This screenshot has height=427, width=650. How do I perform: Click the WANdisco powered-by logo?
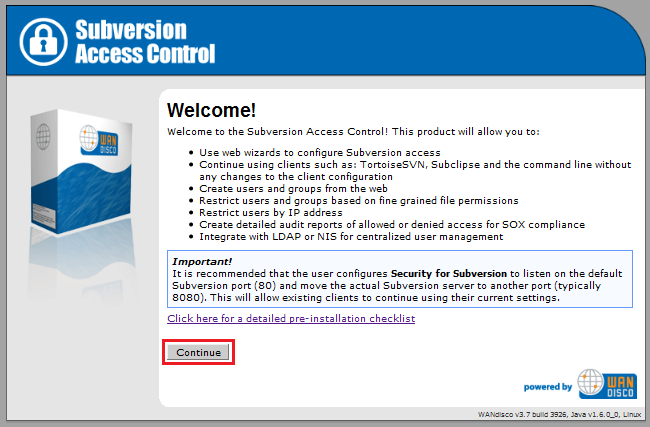pyautogui.click(x=607, y=384)
